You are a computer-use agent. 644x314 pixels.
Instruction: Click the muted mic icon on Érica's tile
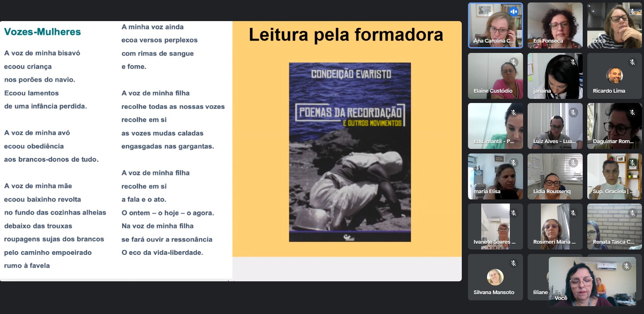coord(632,12)
